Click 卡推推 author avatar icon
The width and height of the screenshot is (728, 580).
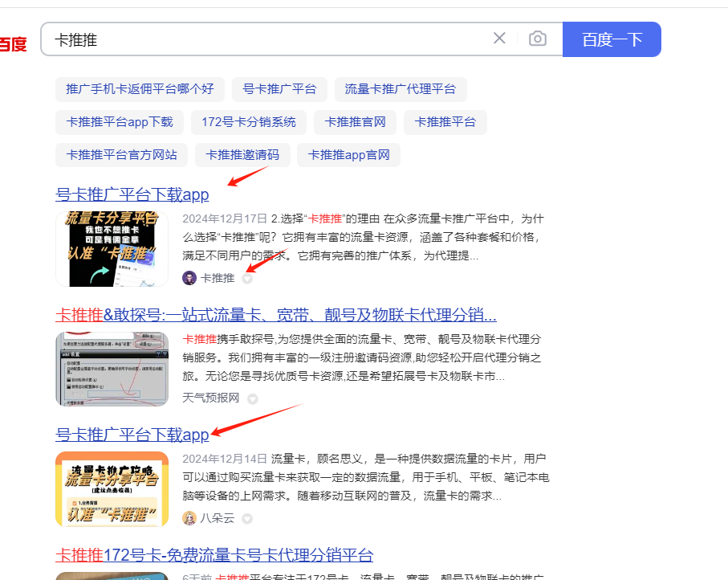[189, 279]
